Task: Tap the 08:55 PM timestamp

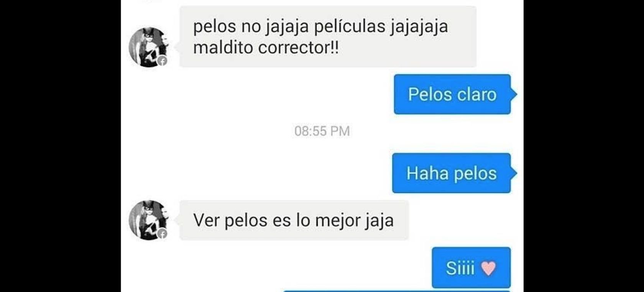Action: [x=322, y=131]
